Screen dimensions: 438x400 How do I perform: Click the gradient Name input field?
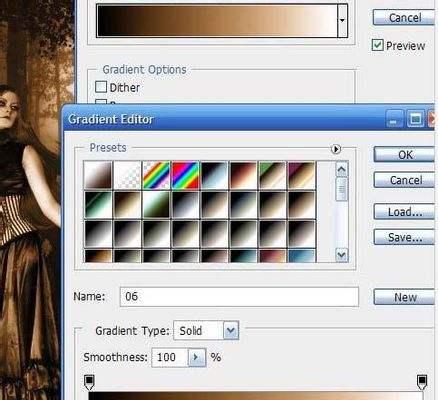239,296
